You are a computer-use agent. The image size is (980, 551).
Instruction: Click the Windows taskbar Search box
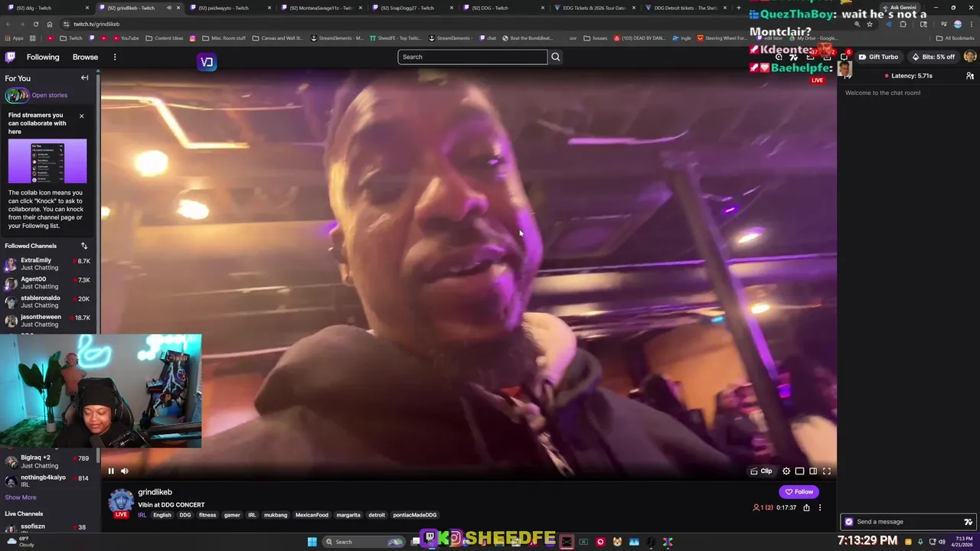(364, 542)
